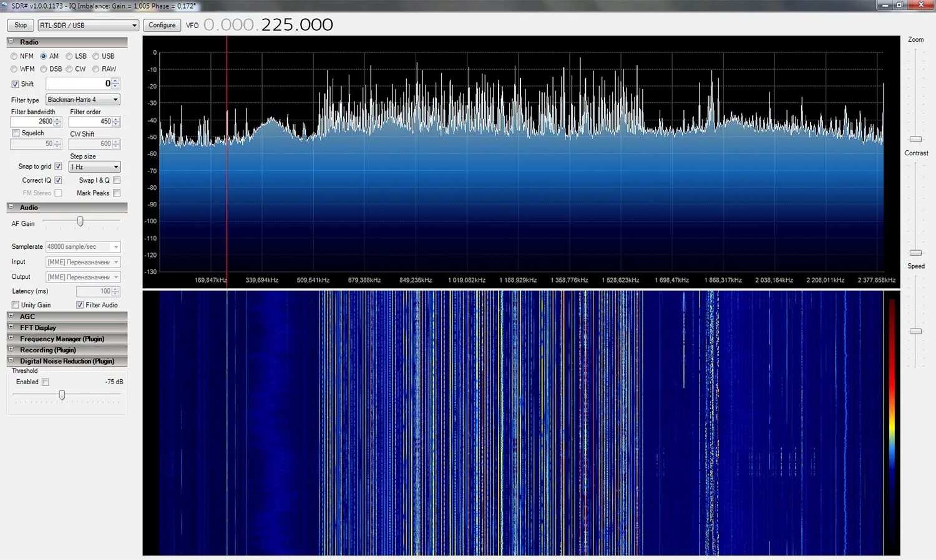Select RAW demodulation mode

[97, 69]
